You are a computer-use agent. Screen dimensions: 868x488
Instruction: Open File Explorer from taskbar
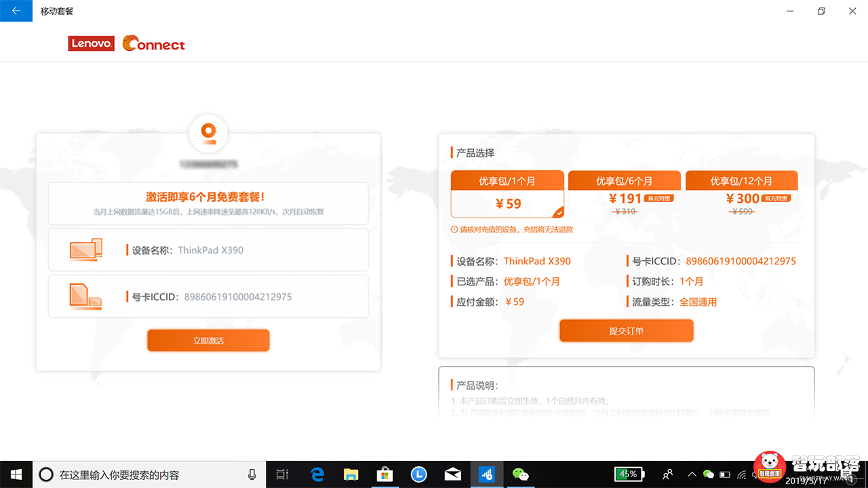tap(351, 474)
